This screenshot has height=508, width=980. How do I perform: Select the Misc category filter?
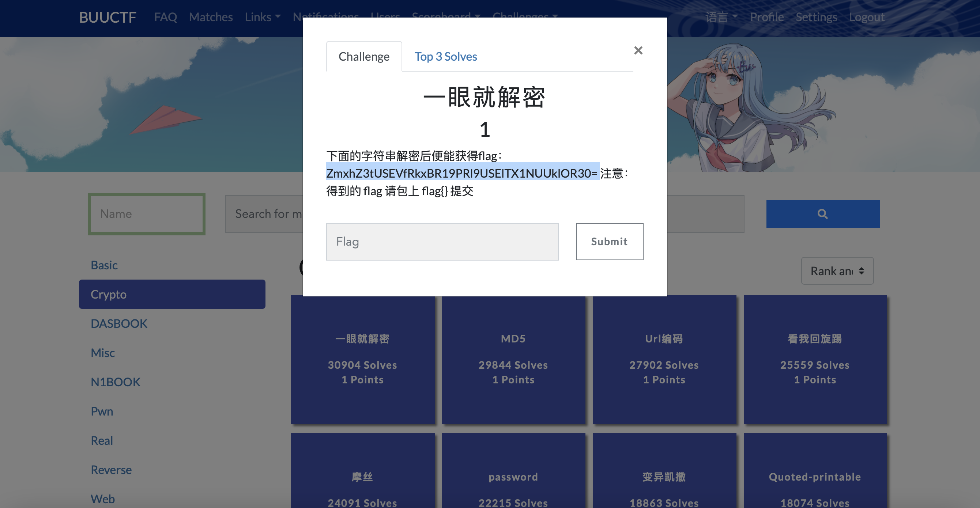point(104,352)
